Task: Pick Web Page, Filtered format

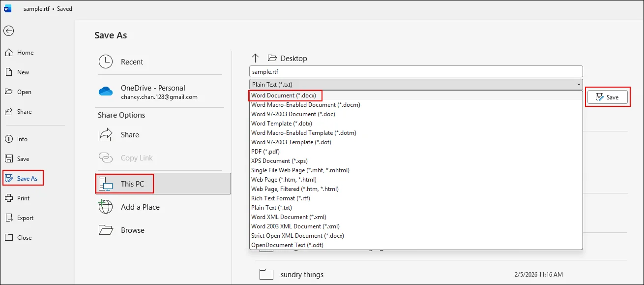Action: pyautogui.click(x=416, y=189)
